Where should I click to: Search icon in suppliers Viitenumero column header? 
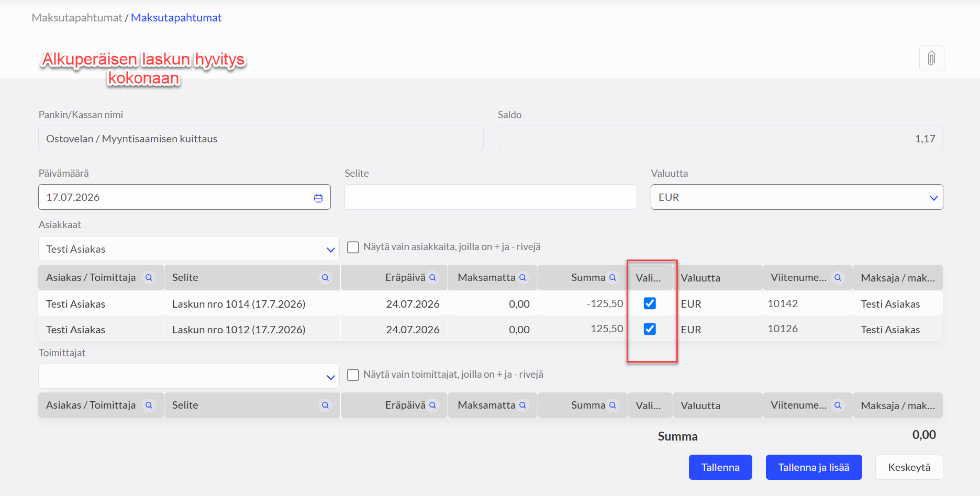point(838,405)
